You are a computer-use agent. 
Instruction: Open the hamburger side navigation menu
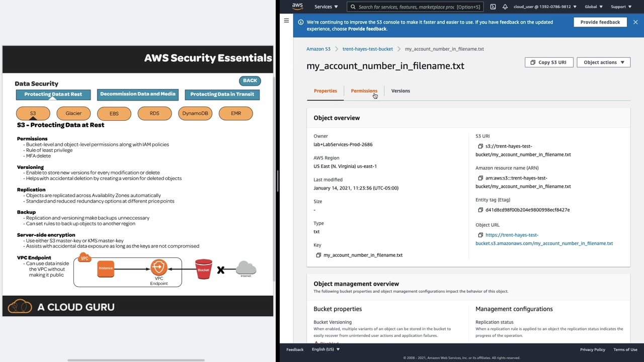[286, 21]
